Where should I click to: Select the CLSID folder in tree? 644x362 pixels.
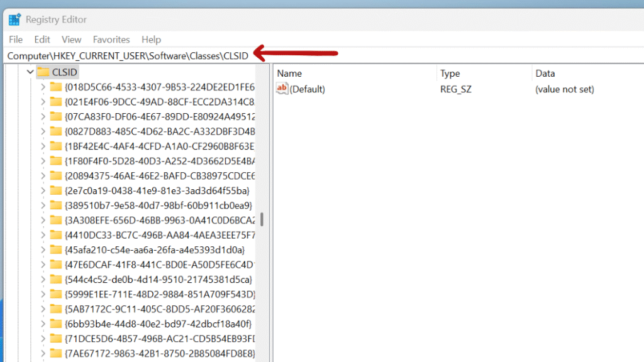[65, 72]
